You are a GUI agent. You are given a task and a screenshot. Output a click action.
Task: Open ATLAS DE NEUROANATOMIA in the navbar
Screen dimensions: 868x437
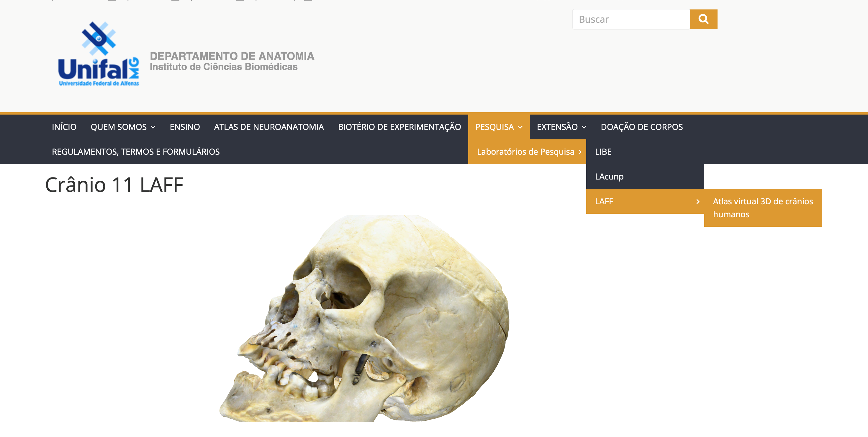(268, 127)
